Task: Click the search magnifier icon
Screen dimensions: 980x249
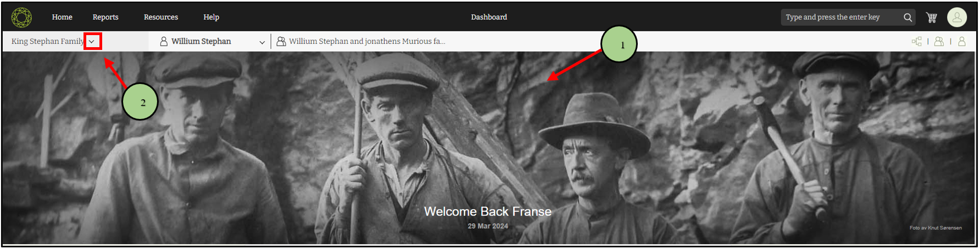Action: point(908,18)
